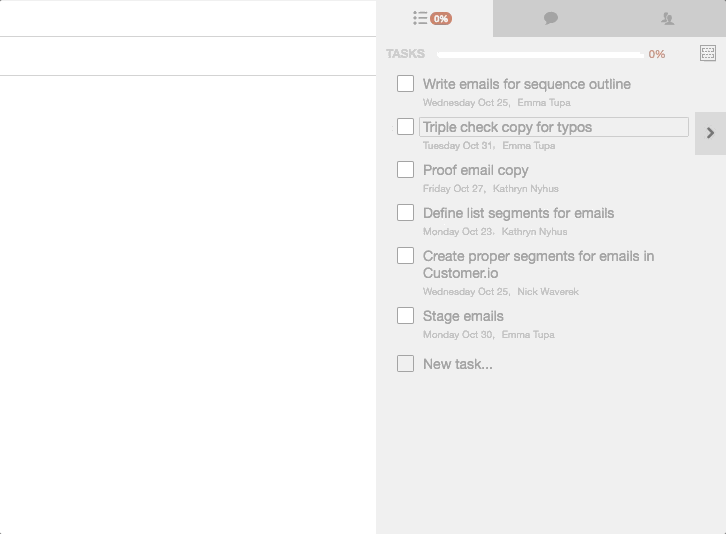Click the Nick Waverek assignee label
The height and width of the screenshot is (534, 726).
(548, 291)
